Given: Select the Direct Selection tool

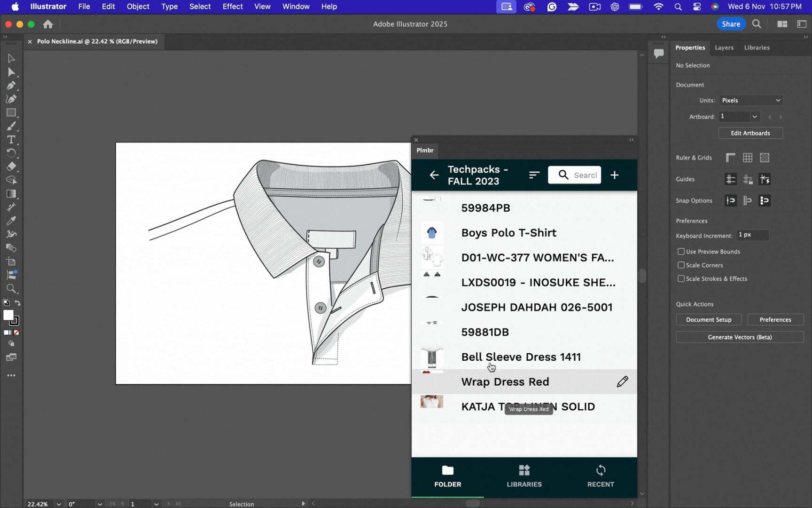Looking at the screenshot, I should [11, 72].
